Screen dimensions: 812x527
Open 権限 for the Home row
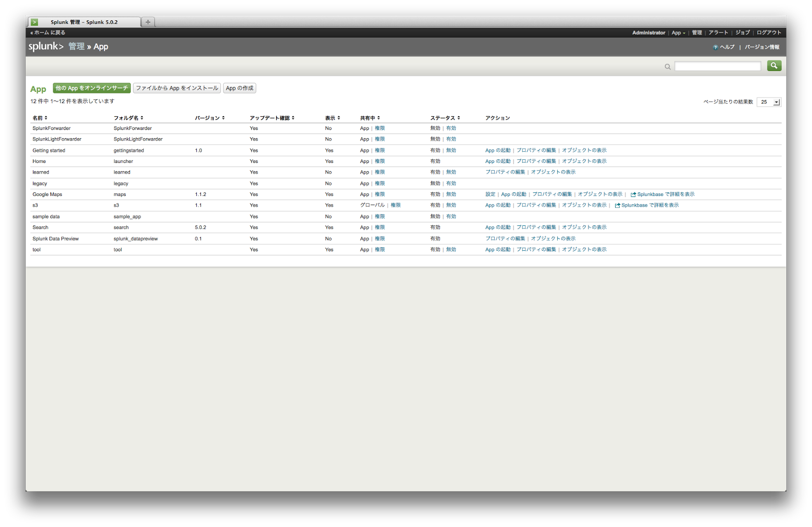380,161
